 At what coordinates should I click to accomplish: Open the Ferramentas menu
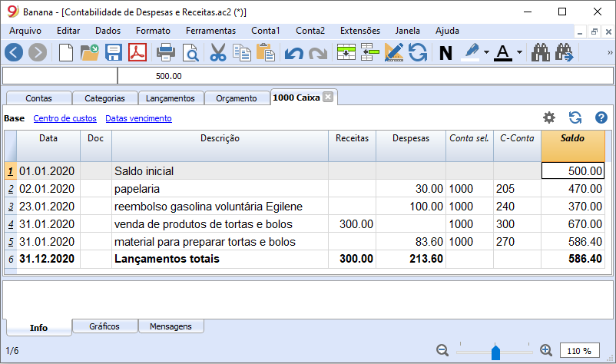[210, 31]
